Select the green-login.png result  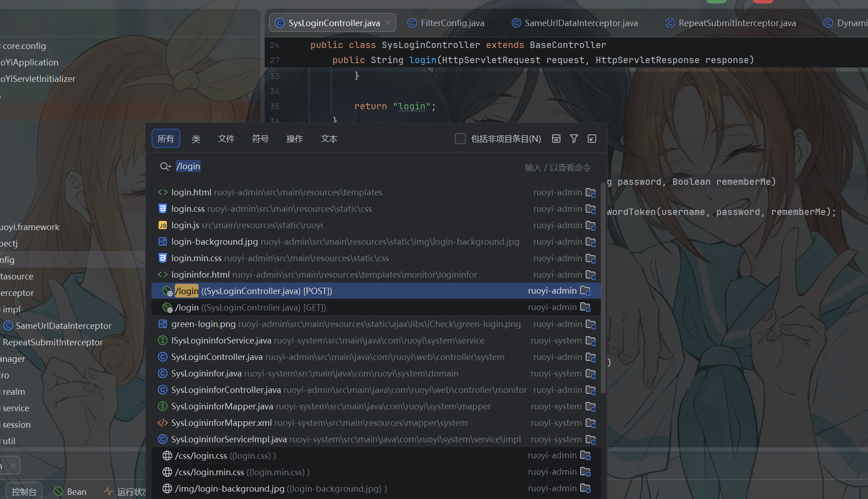[376, 324]
